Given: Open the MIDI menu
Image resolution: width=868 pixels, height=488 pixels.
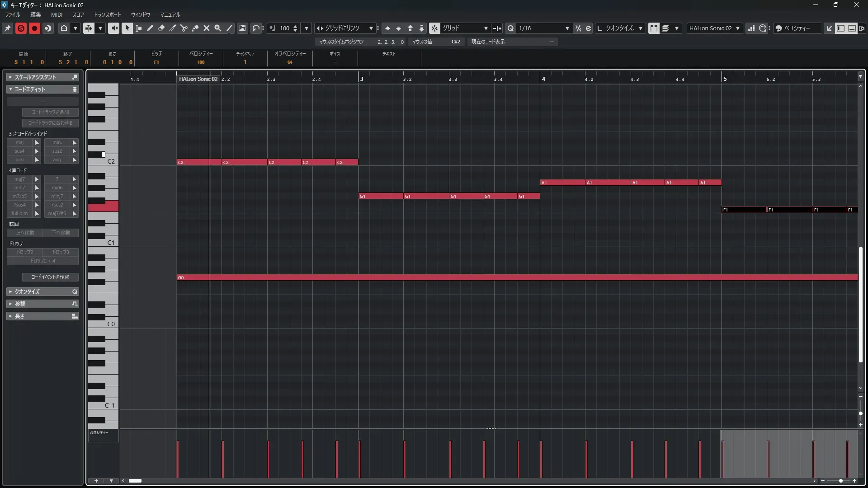Looking at the screenshot, I should click(x=57, y=14).
